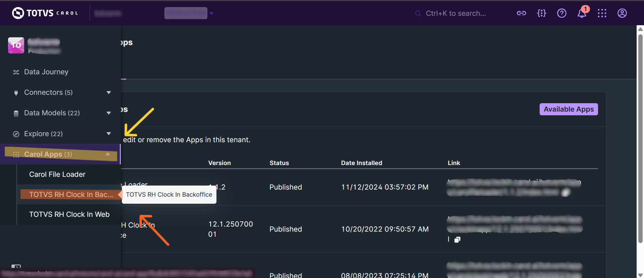
Task: Click the search magnifier icon
Action: click(x=418, y=13)
